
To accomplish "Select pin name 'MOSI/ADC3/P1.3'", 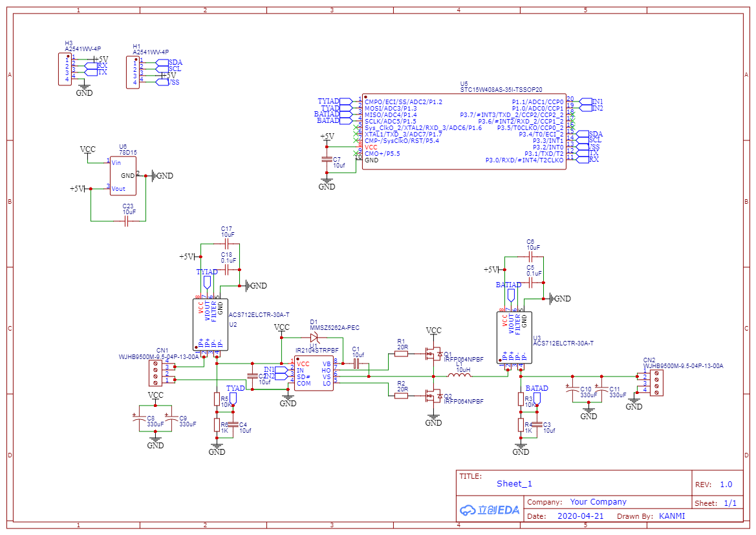I will tap(391, 109).
